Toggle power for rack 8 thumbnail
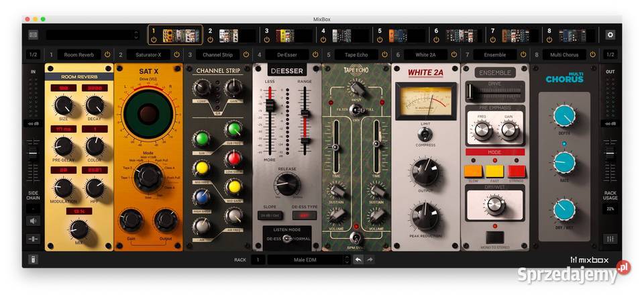 pos(549,40)
